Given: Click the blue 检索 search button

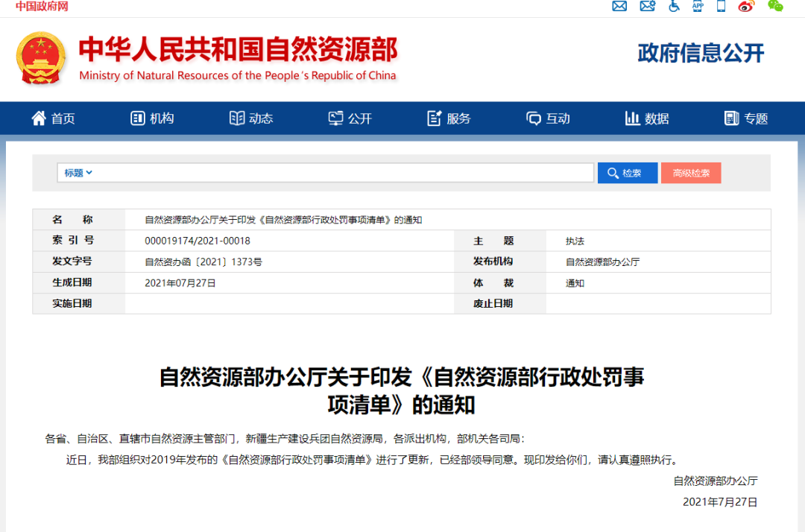Looking at the screenshot, I should tap(627, 173).
